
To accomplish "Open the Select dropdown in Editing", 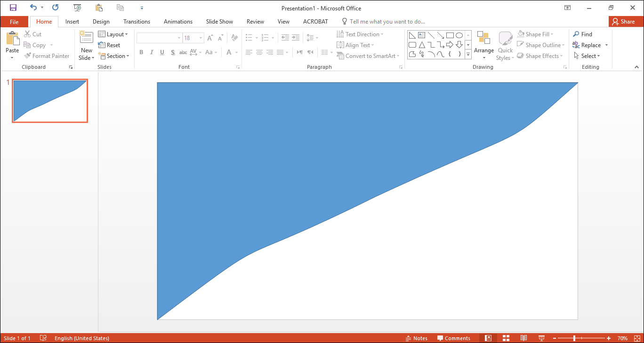I will [x=587, y=56].
